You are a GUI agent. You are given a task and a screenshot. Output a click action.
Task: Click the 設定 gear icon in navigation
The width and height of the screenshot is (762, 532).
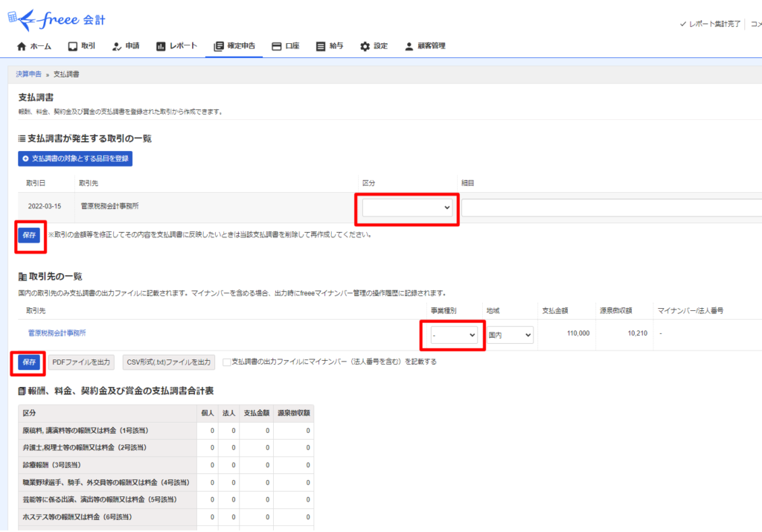tap(365, 46)
